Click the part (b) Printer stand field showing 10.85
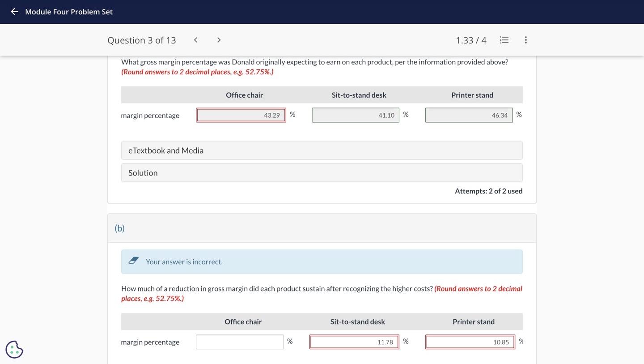Screen dimensions: 644x364 [x=470, y=342]
